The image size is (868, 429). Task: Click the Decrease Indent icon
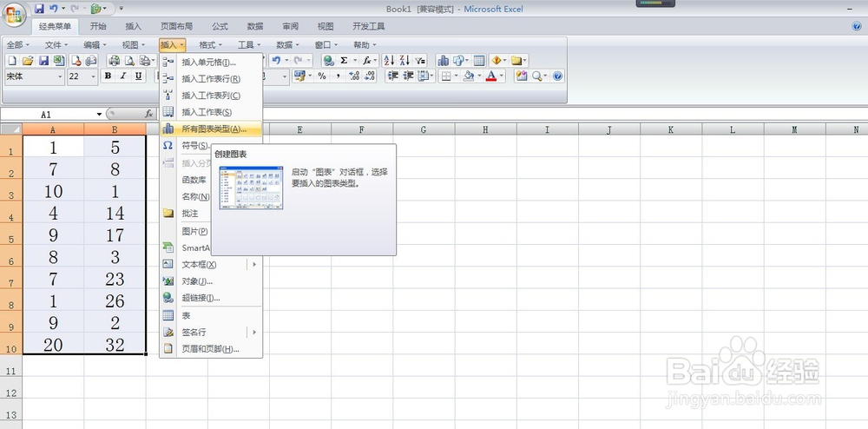click(x=393, y=76)
